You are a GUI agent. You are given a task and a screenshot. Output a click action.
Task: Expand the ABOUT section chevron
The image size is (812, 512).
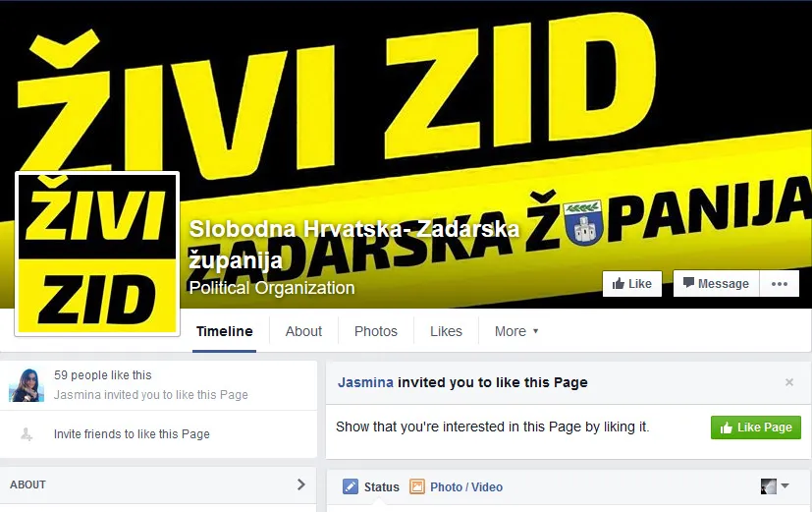[x=300, y=484]
